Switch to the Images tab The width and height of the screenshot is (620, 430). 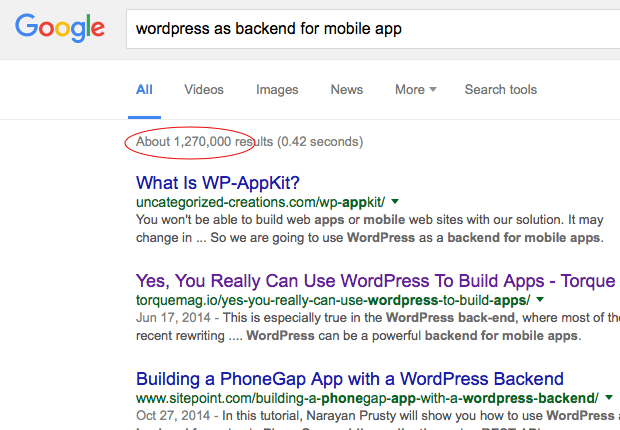(277, 90)
